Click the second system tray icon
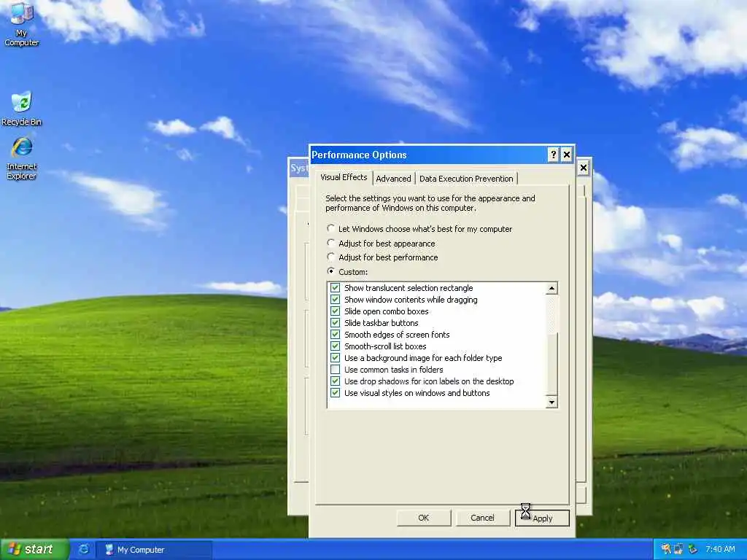The width and height of the screenshot is (747, 560). (x=678, y=549)
